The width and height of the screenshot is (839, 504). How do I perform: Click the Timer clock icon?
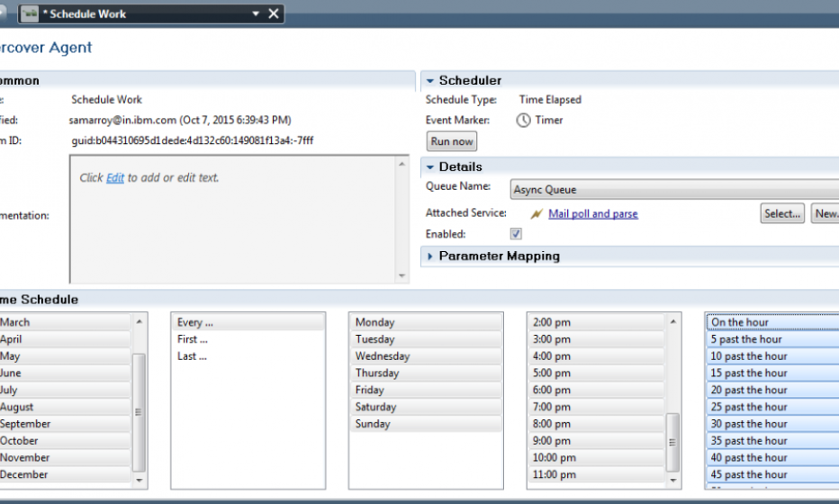pyautogui.click(x=523, y=121)
